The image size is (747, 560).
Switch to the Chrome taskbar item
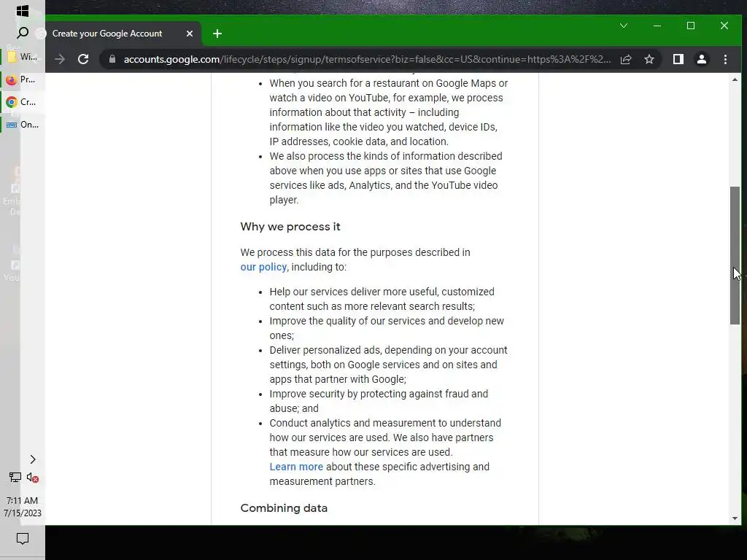(x=23, y=102)
